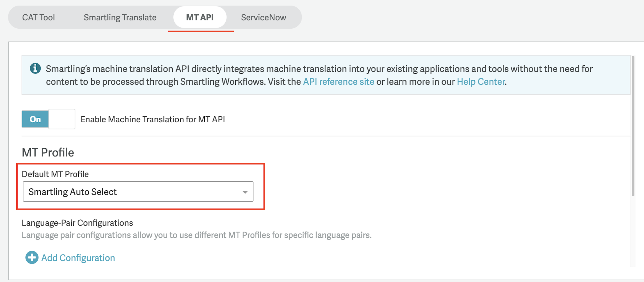Image resolution: width=644 pixels, height=282 pixels.
Task: Click the plus icon beside Add Configuration
Action: [x=32, y=258]
